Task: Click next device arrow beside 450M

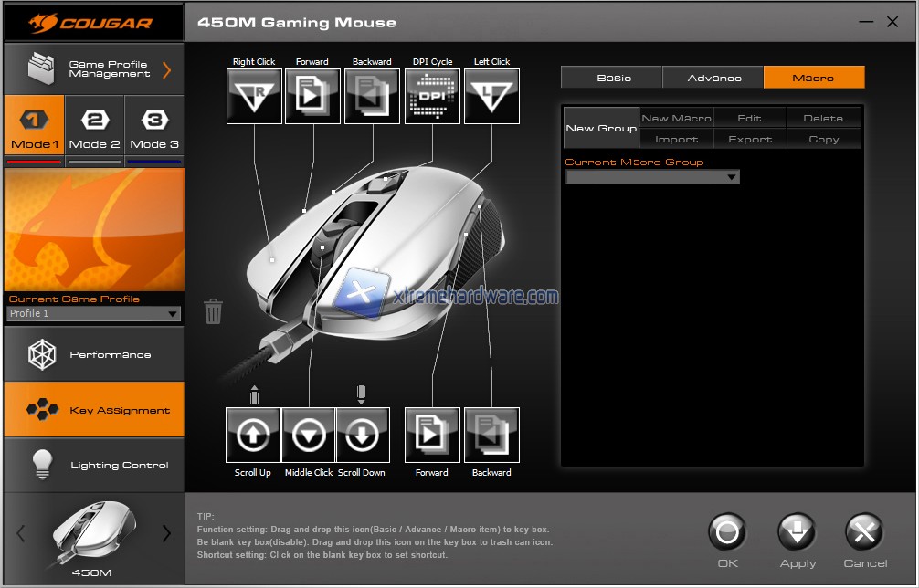Action: pos(166,533)
